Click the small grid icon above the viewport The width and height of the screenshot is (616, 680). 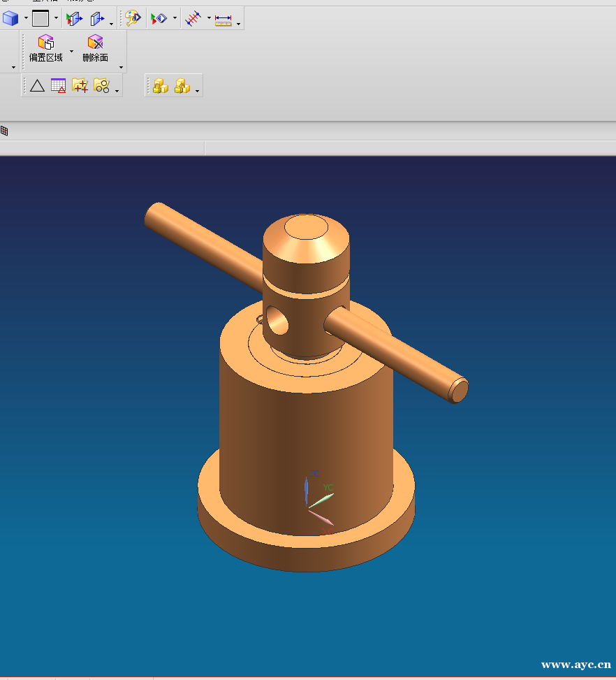coord(4,131)
